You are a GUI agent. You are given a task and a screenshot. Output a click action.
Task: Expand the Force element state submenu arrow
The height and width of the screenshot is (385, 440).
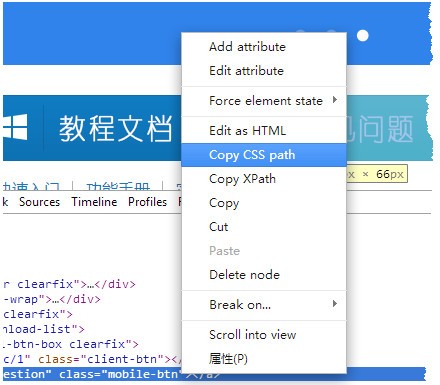pos(335,100)
